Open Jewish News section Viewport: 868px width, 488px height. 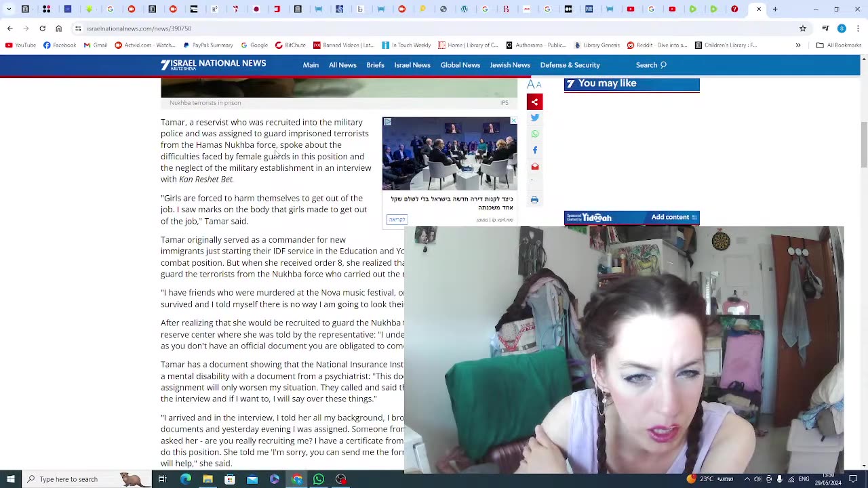tap(510, 65)
